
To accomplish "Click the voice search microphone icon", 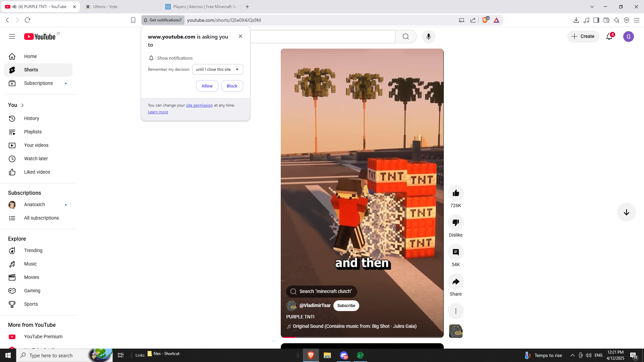I will [428, 37].
